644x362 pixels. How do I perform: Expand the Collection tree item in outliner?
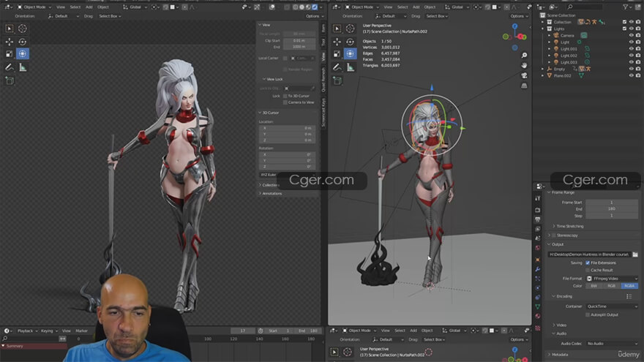pyautogui.click(x=543, y=22)
